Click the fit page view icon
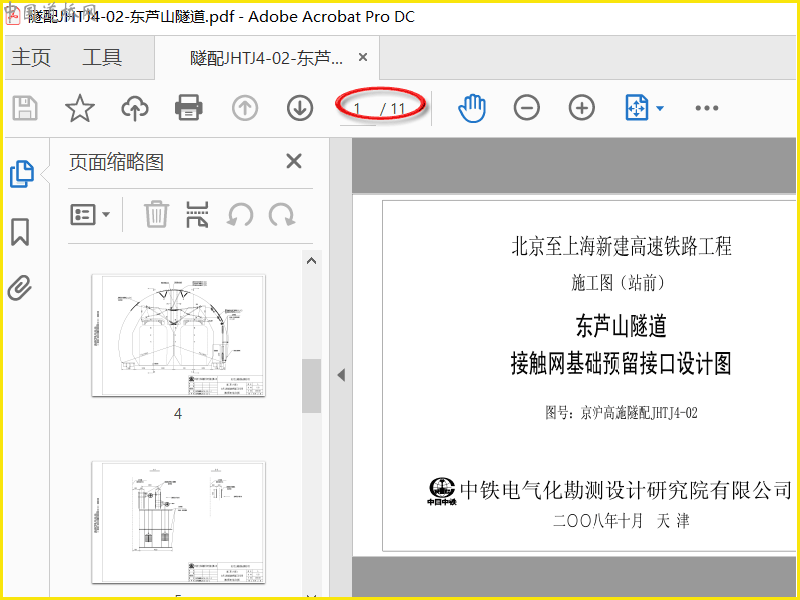This screenshot has width=800, height=600. click(637, 108)
